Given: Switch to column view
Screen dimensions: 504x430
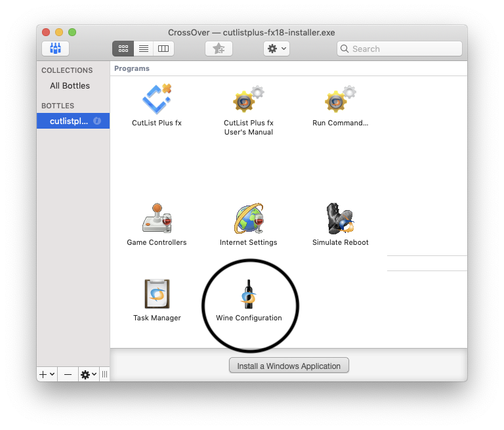Looking at the screenshot, I should [163, 49].
